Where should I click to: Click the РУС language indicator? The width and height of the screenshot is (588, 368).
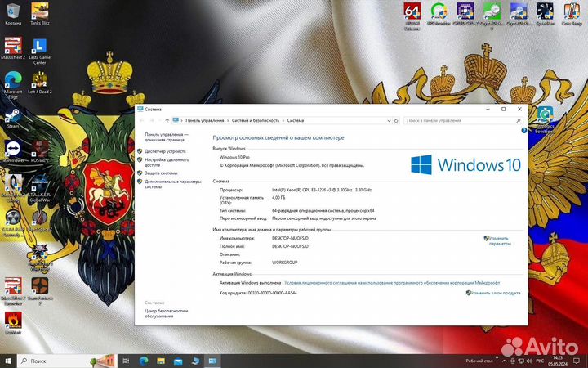coord(541,361)
